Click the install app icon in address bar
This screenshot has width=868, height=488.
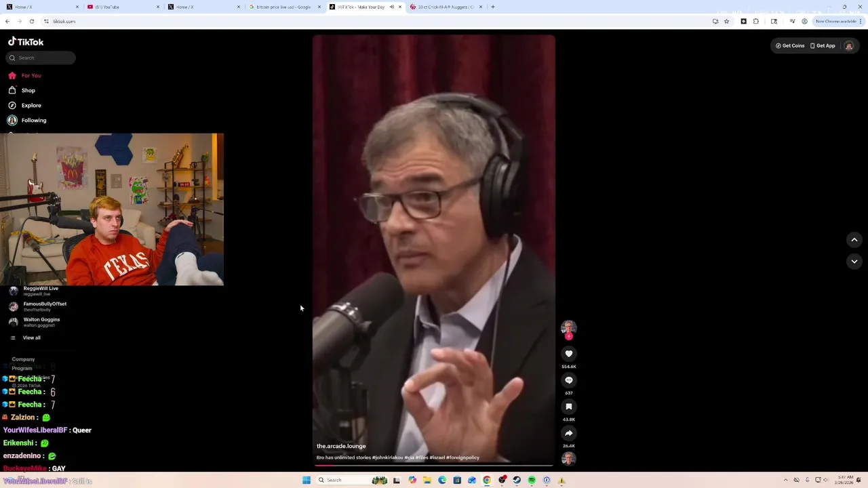tap(715, 21)
